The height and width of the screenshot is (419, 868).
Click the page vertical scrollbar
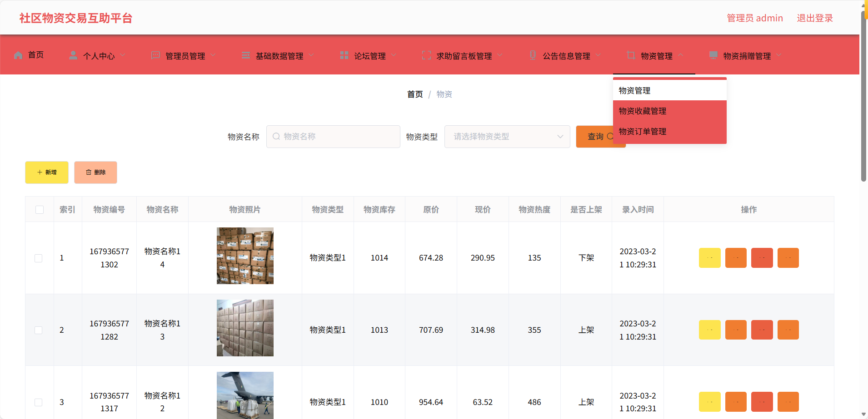864,95
